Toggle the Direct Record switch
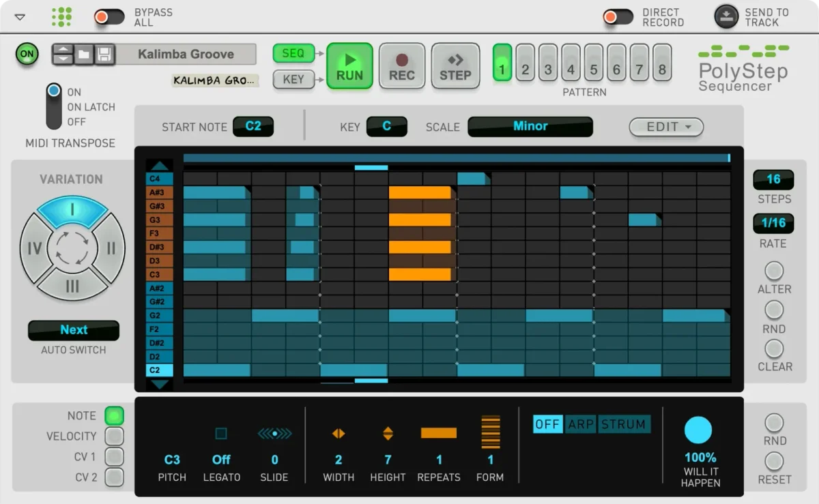This screenshot has width=819, height=504. tap(618, 17)
